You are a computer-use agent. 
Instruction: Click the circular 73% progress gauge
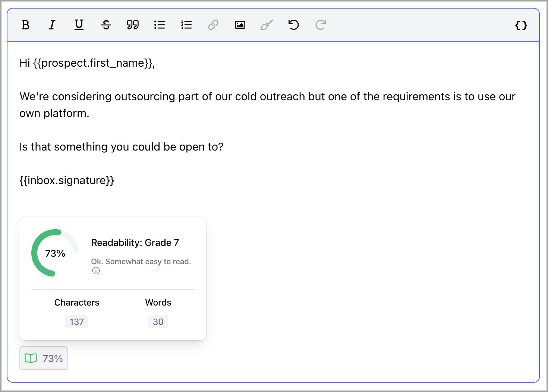click(55, 253)
